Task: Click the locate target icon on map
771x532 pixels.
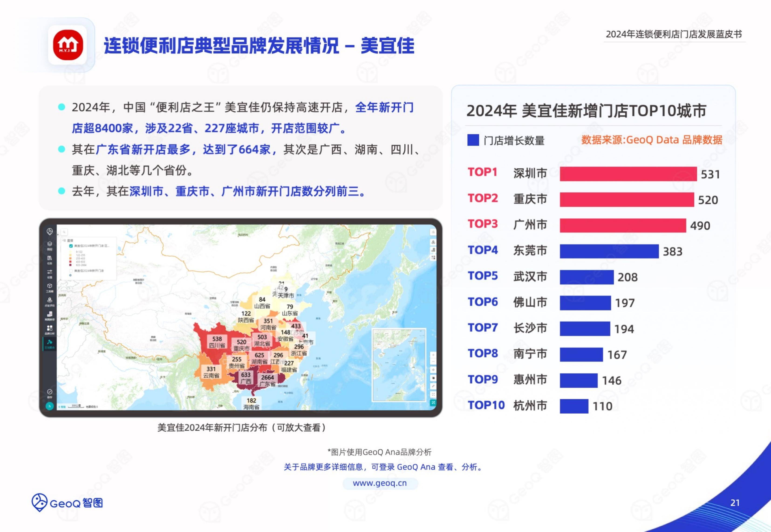Action: pyautogui.click(x=433, y=370)
